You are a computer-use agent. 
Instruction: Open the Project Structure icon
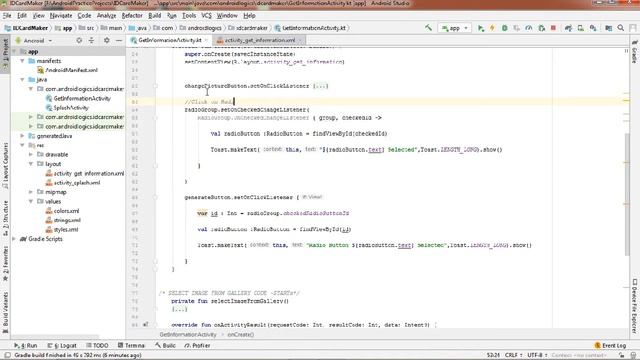(x=609, y=28)
